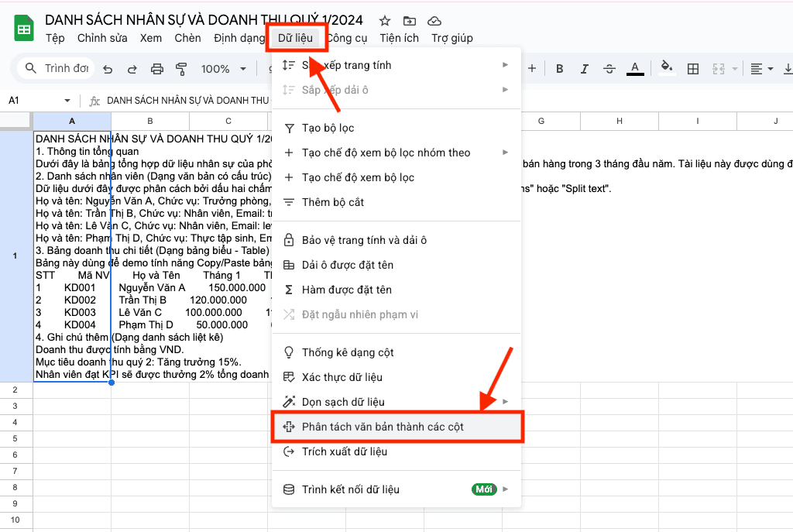Toggle italic formatting

tap(583, 69)
